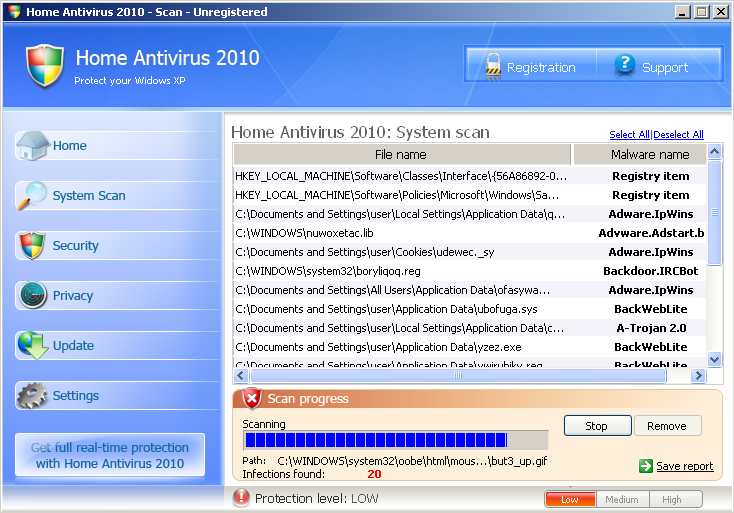Click the radar icon beside Privacy
The width and height of the screenshot is (734, 513).
point(33,295)
